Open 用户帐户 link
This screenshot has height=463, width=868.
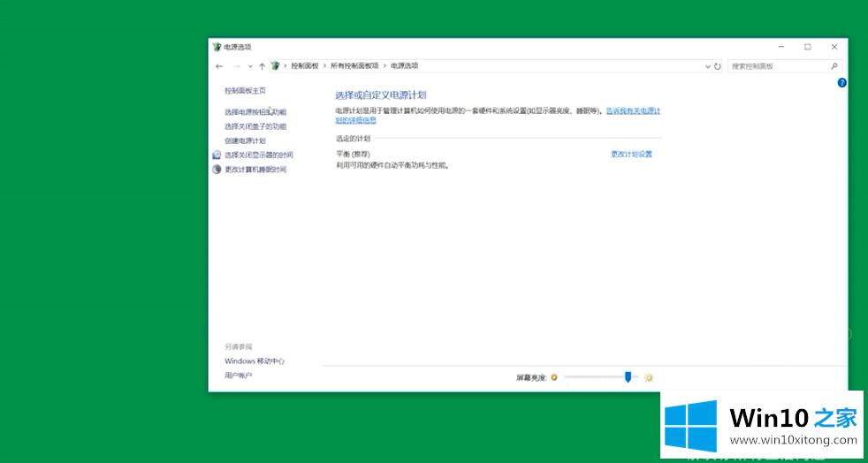[238, 376]
